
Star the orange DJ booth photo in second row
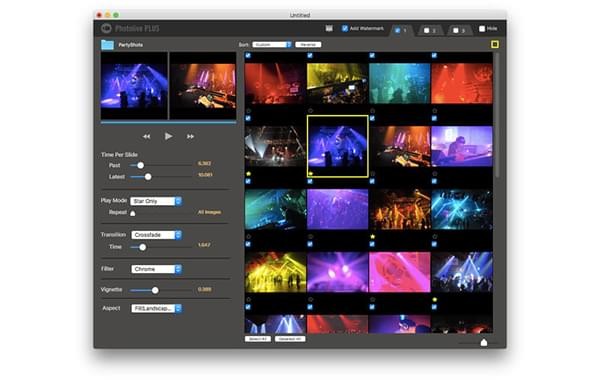pyautogui.click(x=372, y=174)
